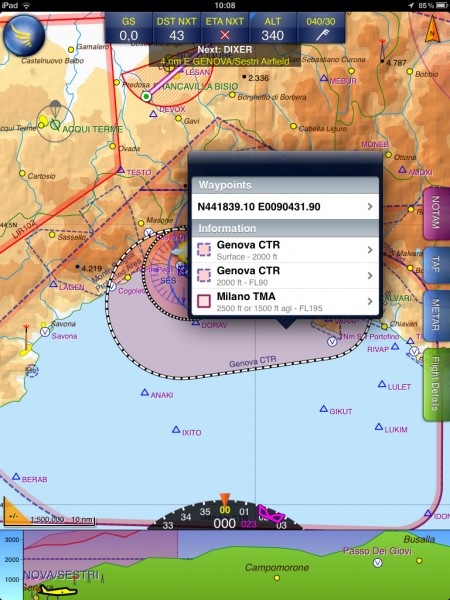
Task: Open Milano TMA airspace details
Action: click(285, 302)
